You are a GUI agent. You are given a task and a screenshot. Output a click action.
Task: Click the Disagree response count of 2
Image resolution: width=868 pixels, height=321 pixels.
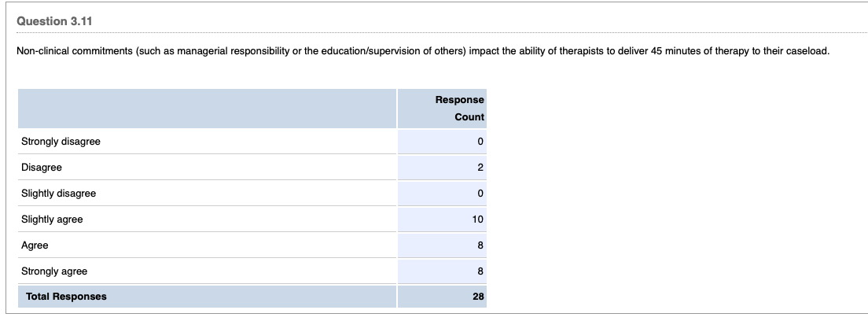click(x=479, y=168)
